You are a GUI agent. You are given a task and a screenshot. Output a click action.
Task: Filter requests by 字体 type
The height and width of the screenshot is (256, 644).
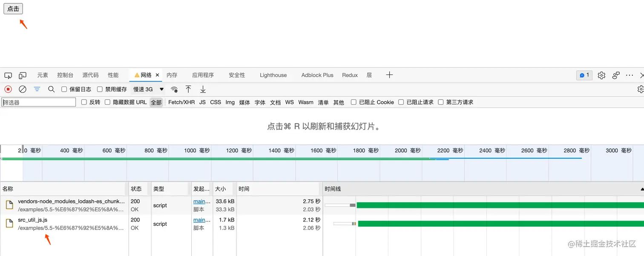pyautogui.click(x=260, y=102)
